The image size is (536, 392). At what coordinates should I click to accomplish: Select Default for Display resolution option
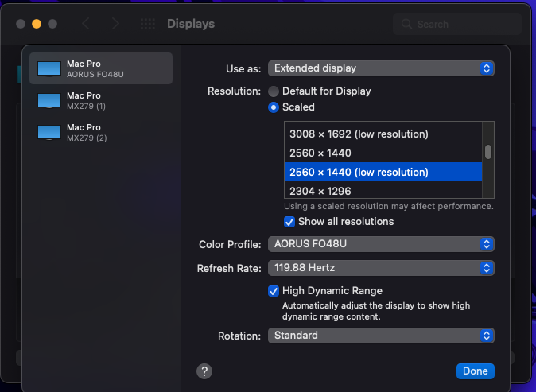coord(274,91)
